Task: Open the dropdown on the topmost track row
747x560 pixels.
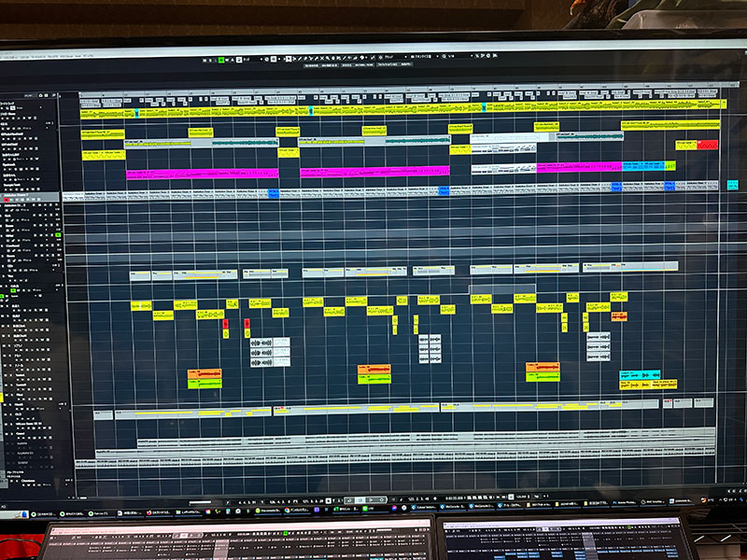Action: (40, 107)
